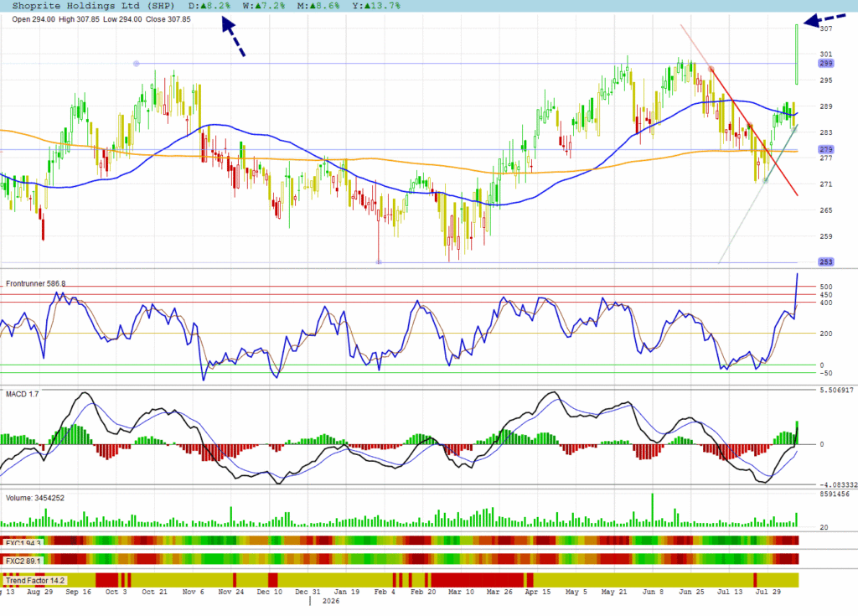Click the volume axis maximum 8591456

[x=835, y=494]
